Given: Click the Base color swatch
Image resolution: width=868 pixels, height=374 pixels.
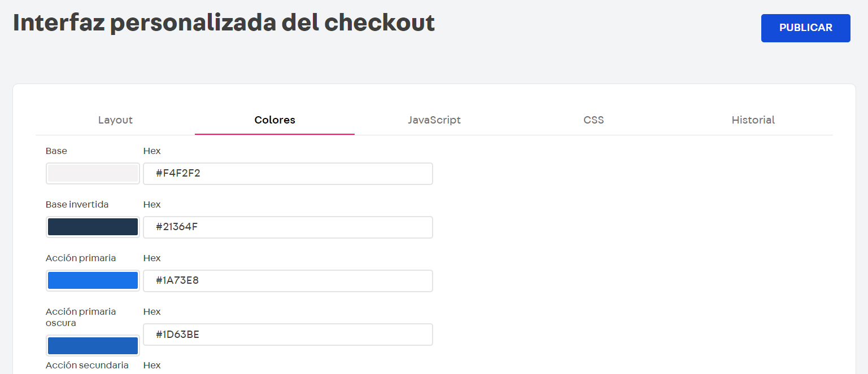Looking at the screenshot, I should pos(93,173).
